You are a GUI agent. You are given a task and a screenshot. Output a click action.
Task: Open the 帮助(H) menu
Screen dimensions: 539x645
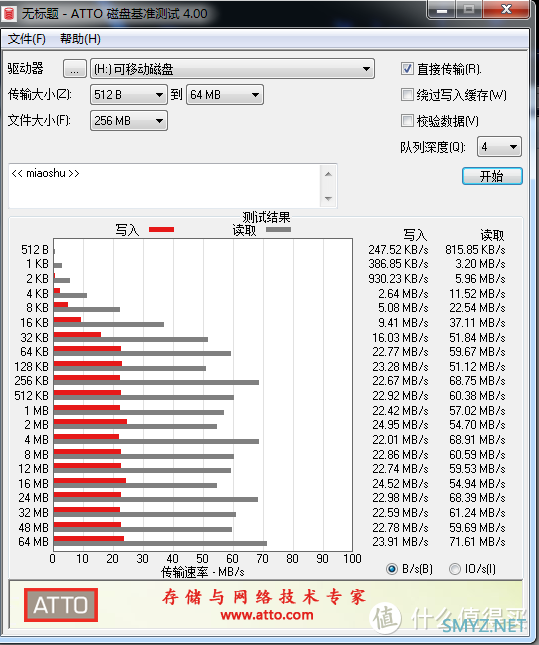80,39
